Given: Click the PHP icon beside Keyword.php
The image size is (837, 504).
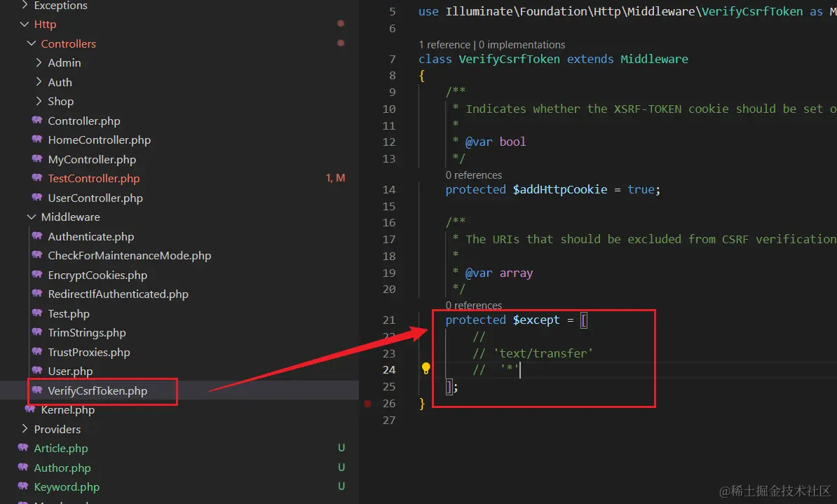Looking at the screenshot, I should pos(23,486).
